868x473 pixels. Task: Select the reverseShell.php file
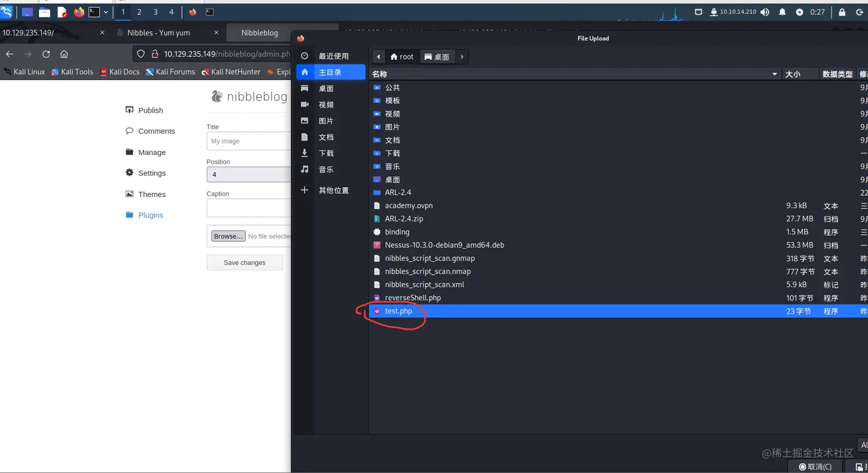(618, 298)
